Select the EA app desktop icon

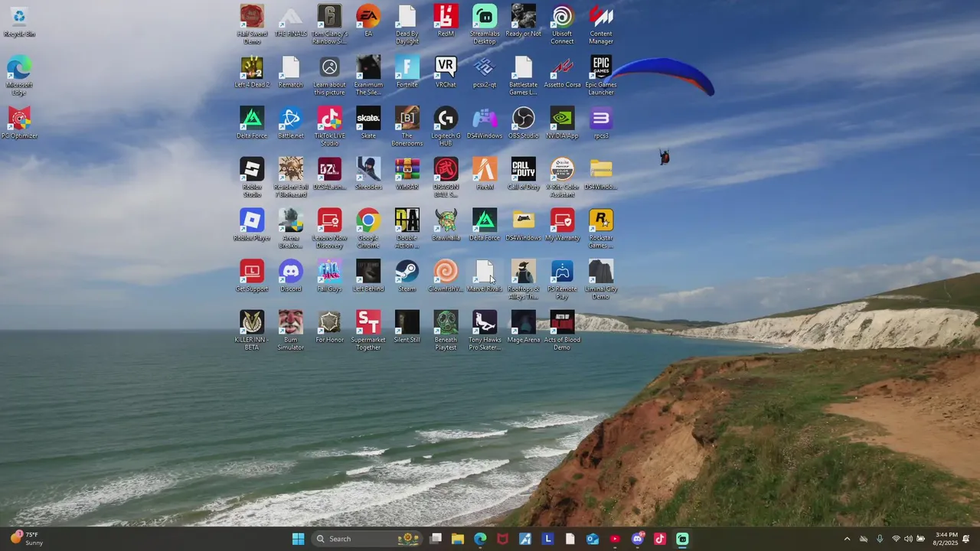(368, 21)
